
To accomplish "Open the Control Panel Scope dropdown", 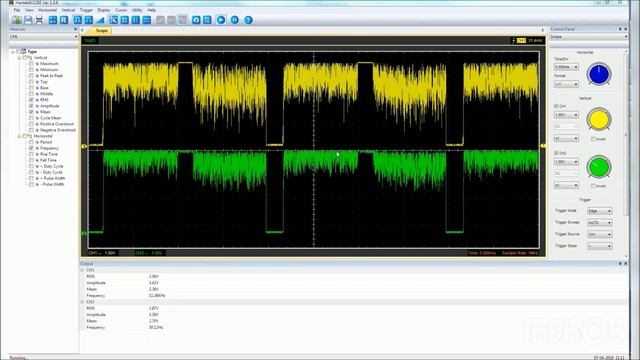I will pyautogui.click(x=589, y=36).
